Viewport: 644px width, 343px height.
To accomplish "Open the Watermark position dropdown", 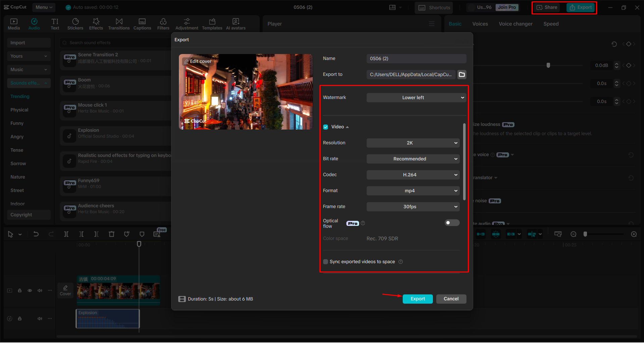I will pos(416,97).
